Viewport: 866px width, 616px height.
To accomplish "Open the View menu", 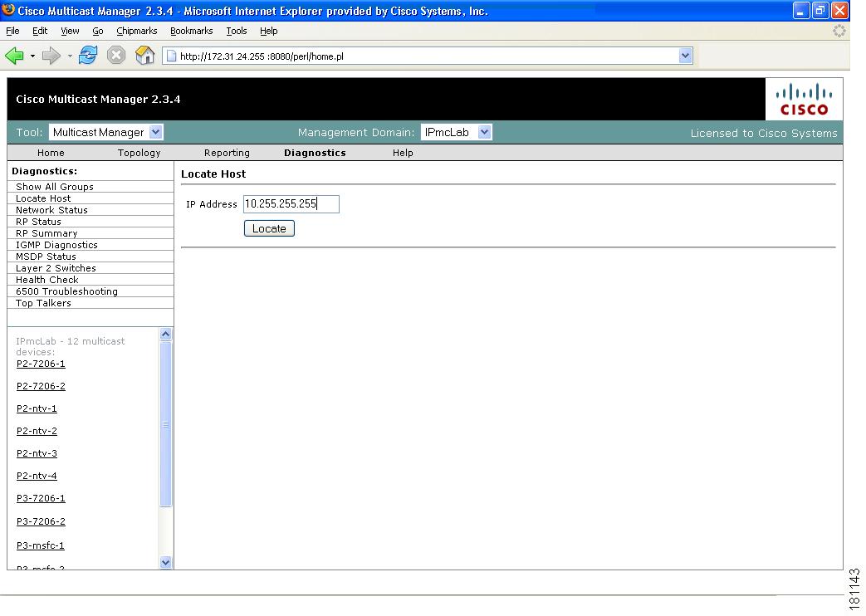I will (x=70, y=31).
